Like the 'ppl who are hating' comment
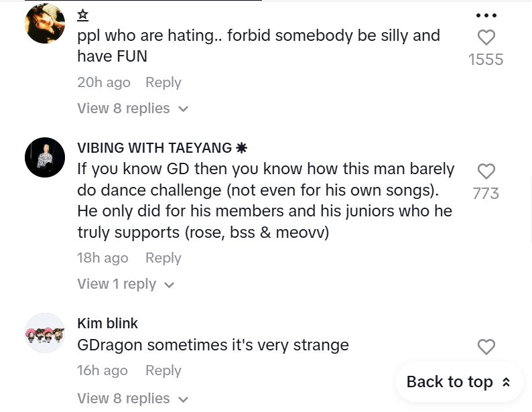Viewport: 532px width, 412px height. [486, 38]
